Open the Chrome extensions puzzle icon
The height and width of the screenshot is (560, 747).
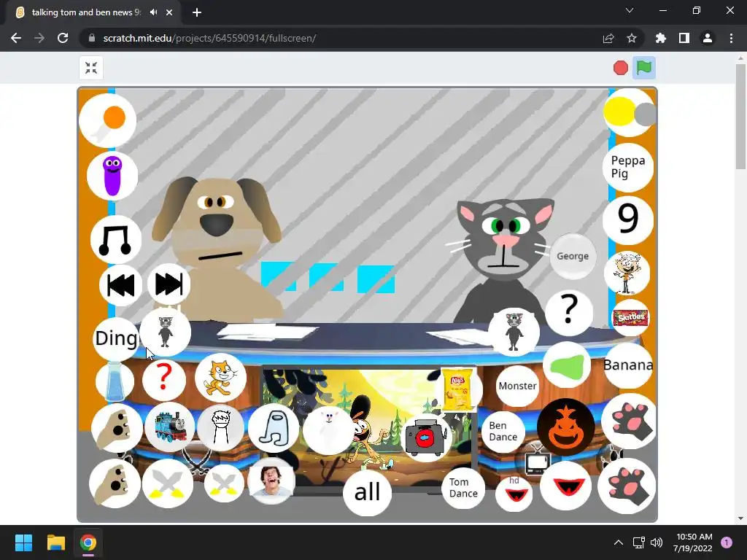coord(660,38)
